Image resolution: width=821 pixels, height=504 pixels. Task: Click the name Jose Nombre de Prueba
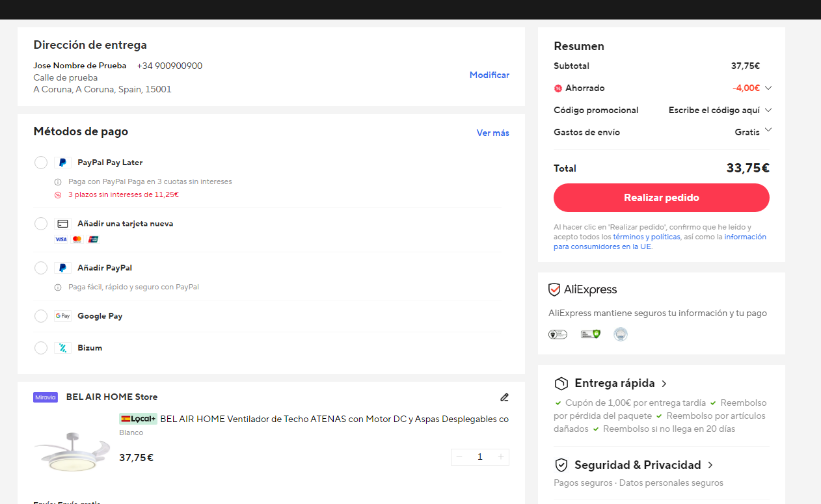tap(80, 66)
